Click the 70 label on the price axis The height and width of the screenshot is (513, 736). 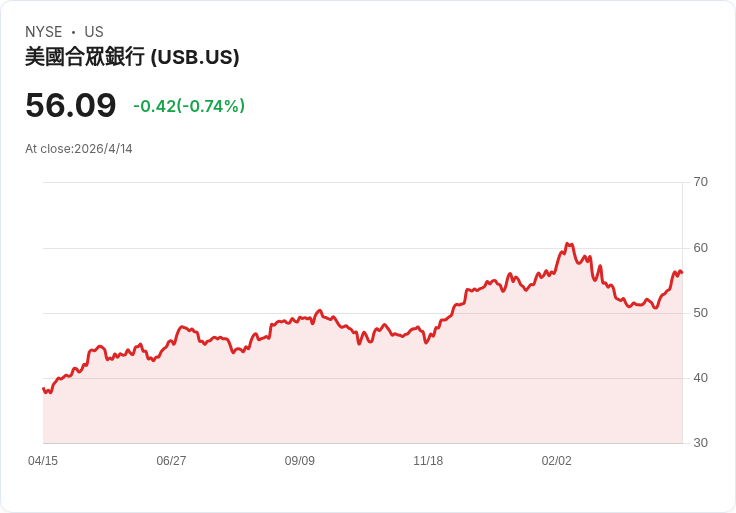(x=701, y=182)
